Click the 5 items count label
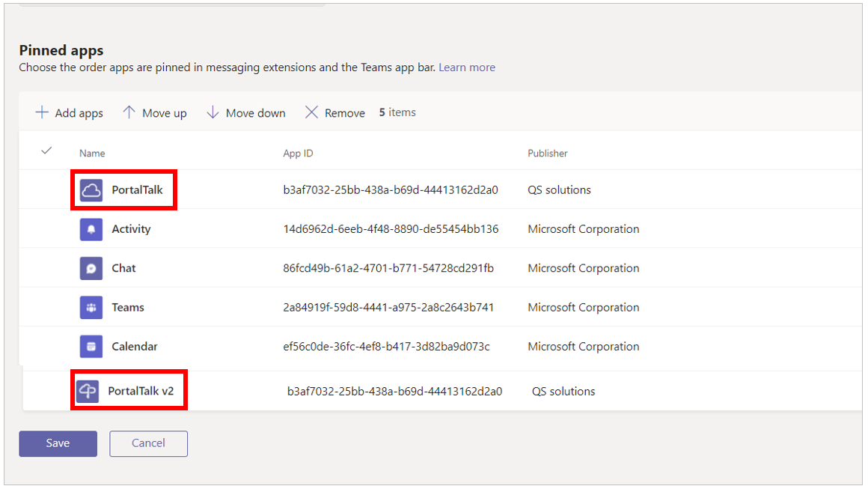868x489 pixels. click(x=397, y=112)
